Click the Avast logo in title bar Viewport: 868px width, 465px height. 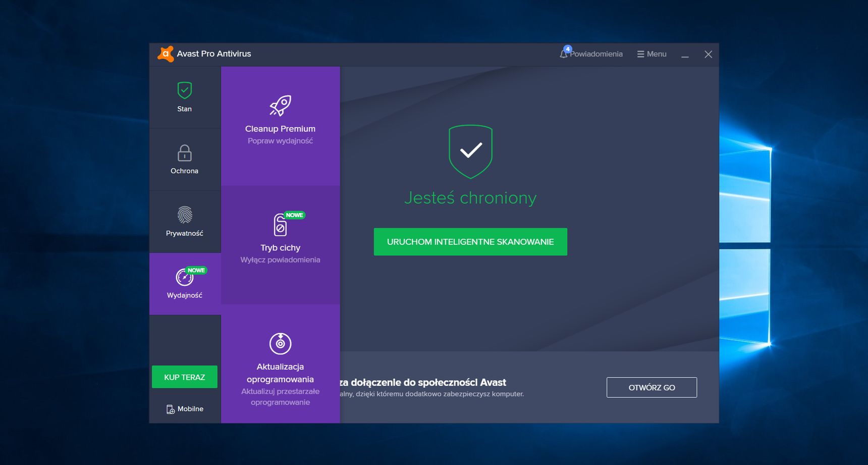[x=166, y=54]
